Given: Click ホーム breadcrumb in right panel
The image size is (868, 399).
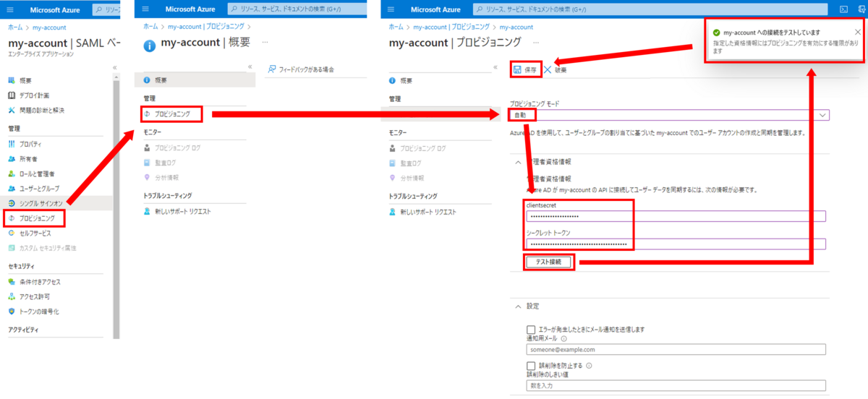Looking at the screenshot, I should pyautogui.click(x=396, y=27).
